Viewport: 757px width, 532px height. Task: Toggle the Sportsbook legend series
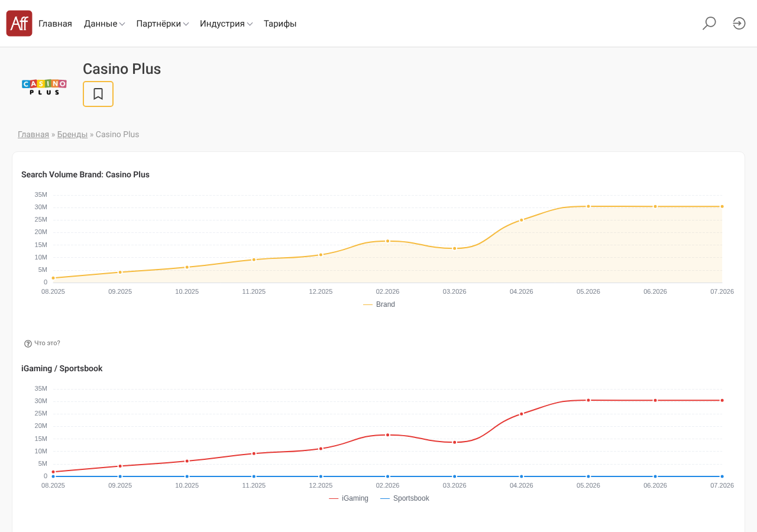[405, 498]
